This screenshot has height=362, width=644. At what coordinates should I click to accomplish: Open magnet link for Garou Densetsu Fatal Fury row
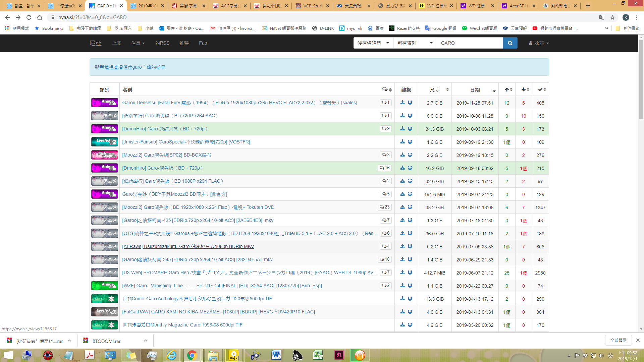point(410,103)
